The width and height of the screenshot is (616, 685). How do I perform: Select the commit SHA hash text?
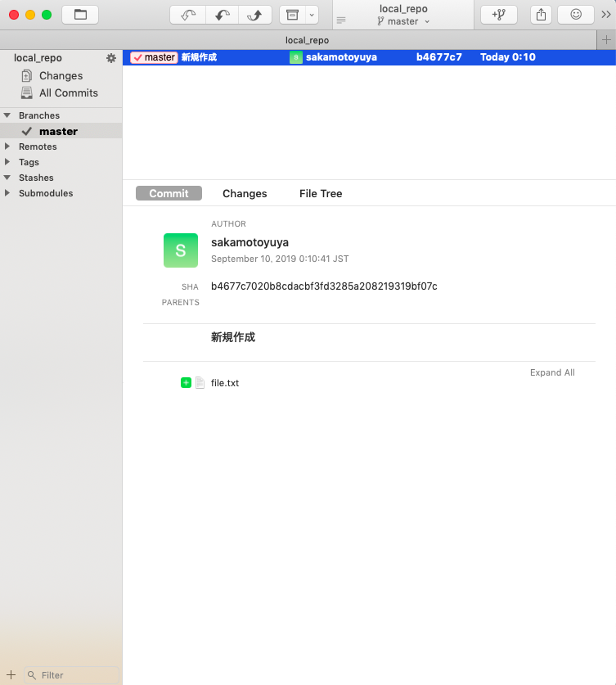324,286
